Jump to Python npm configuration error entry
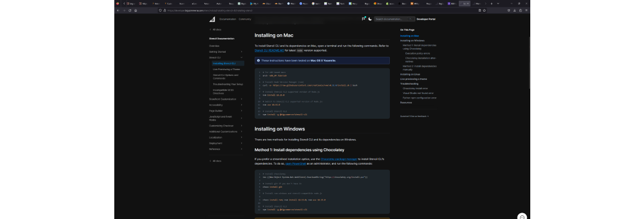Image resolution: width=644 pixels, height=219 pixels. click(x=419, y=98)
